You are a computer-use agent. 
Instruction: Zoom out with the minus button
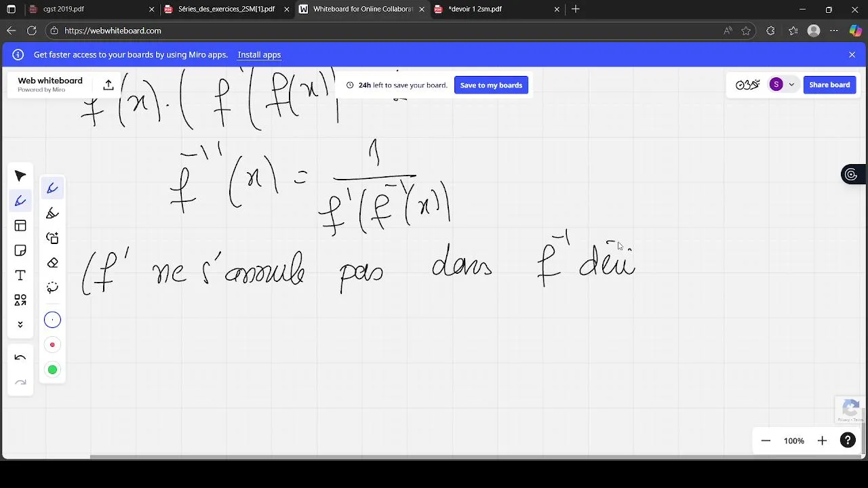(x=766, y=441)
